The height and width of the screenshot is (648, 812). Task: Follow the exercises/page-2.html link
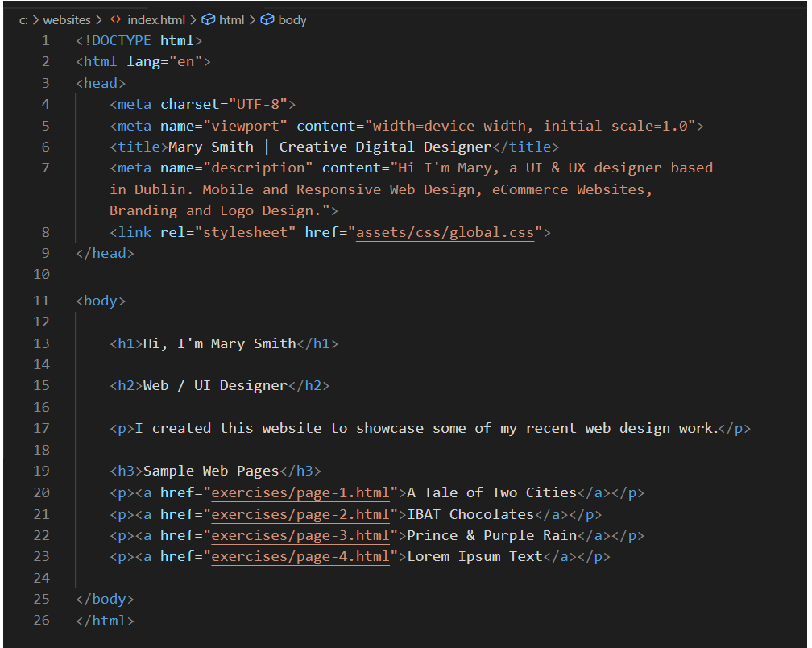click(300, 514)
